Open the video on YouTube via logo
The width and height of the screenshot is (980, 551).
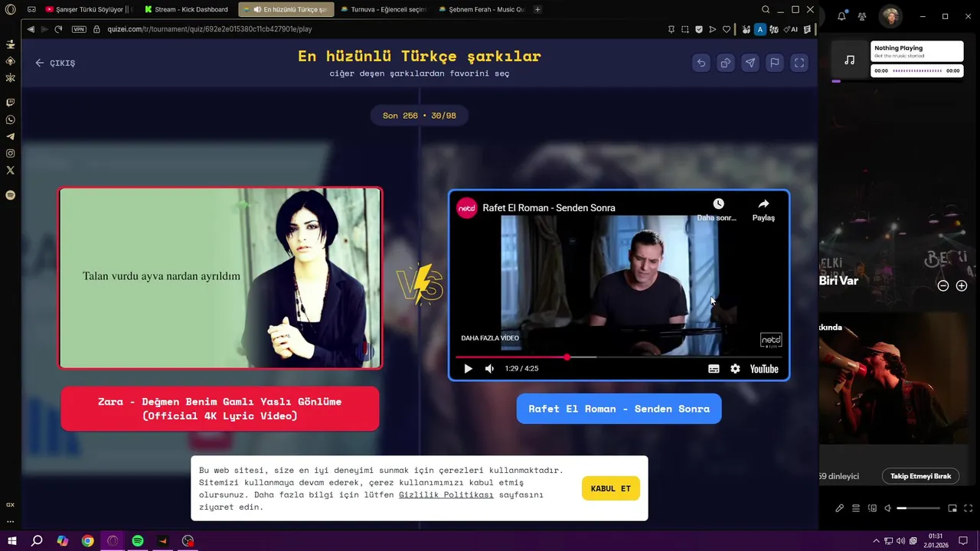[x=764, y=369]
